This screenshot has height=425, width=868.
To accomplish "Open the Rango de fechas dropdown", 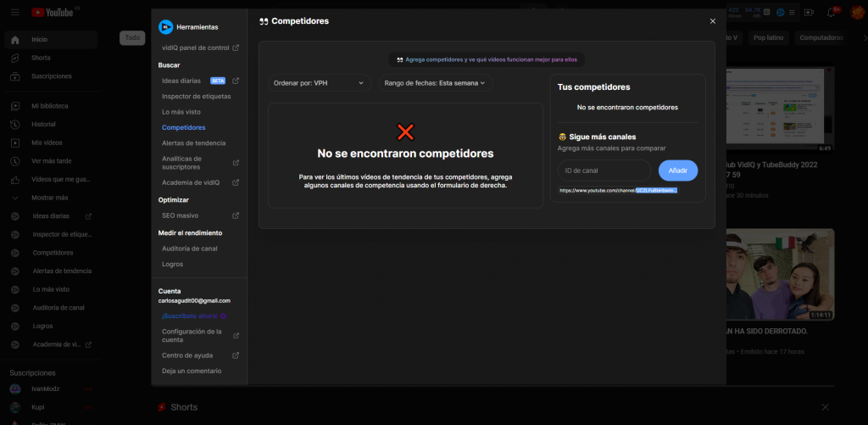I will tap(435, 83).
